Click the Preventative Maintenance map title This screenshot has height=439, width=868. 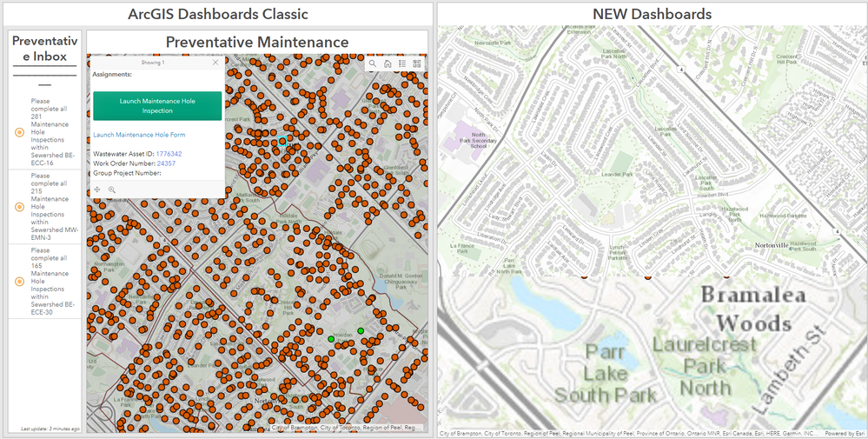pos(257,42)
